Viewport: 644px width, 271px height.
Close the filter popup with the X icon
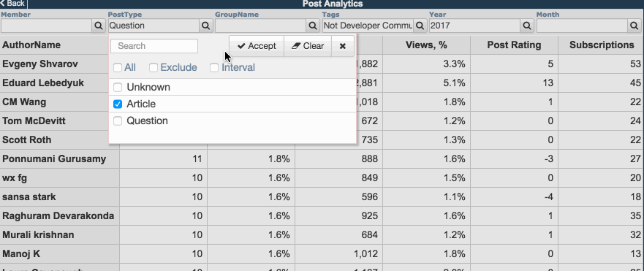343,46
